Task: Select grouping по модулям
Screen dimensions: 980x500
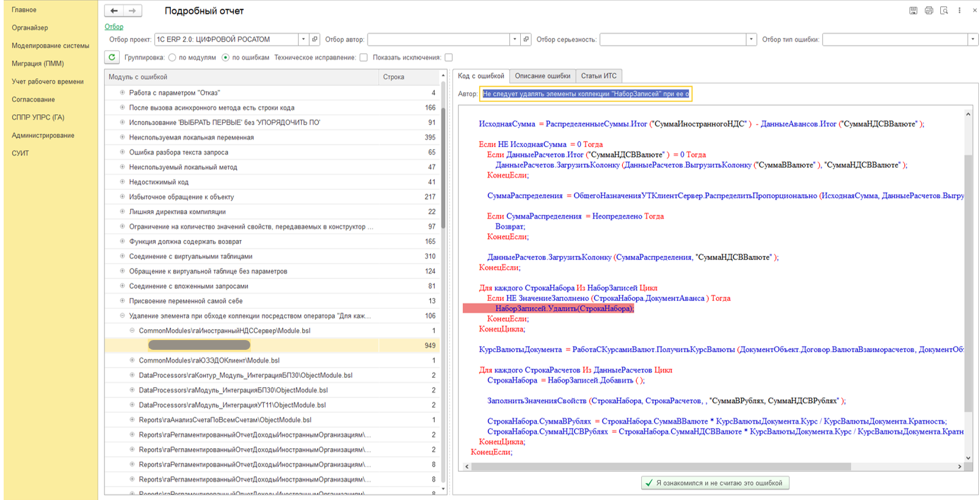Action: coord(172,57)
